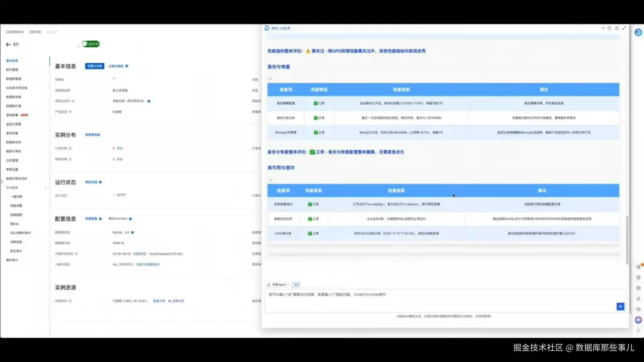Screen dimensions: 644x362
Task: Expand the right rail bottom chevron
Action: pyautogui.click(x=638, y=330)
